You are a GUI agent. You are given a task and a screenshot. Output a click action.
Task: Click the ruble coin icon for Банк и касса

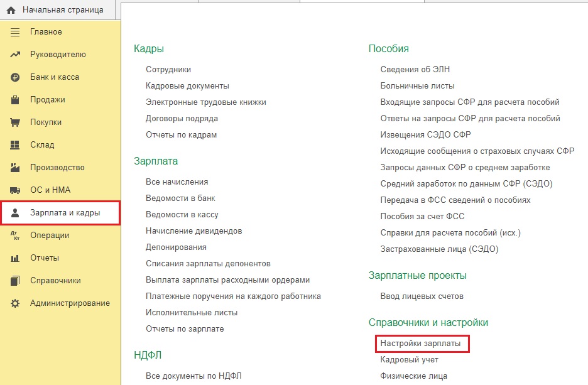(x=15, y=77)
